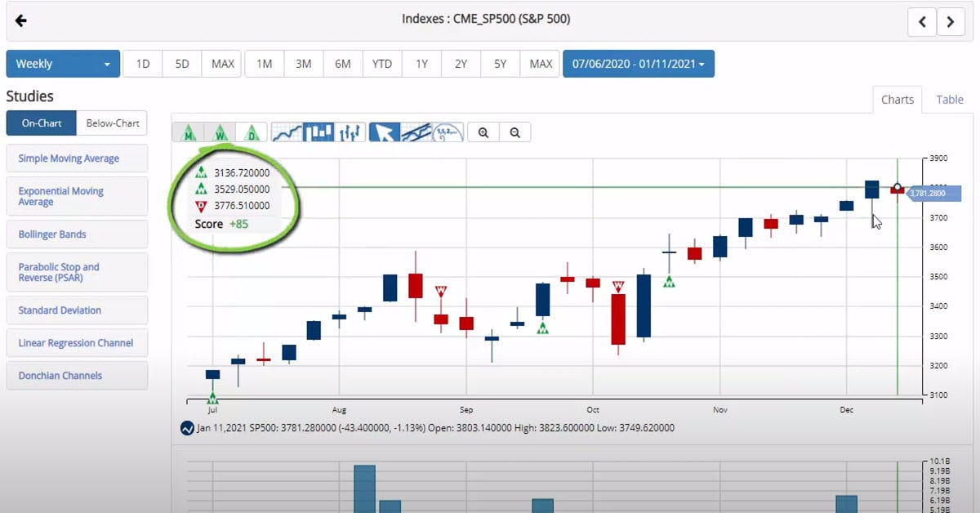
Task: Open the date range dropdown
Action: pos(638,64)
